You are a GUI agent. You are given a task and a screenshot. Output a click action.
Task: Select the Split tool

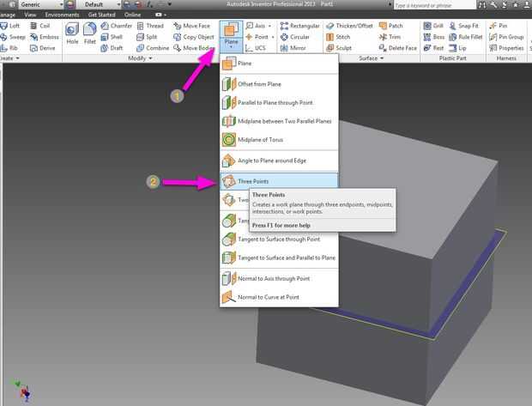(147, 37)
